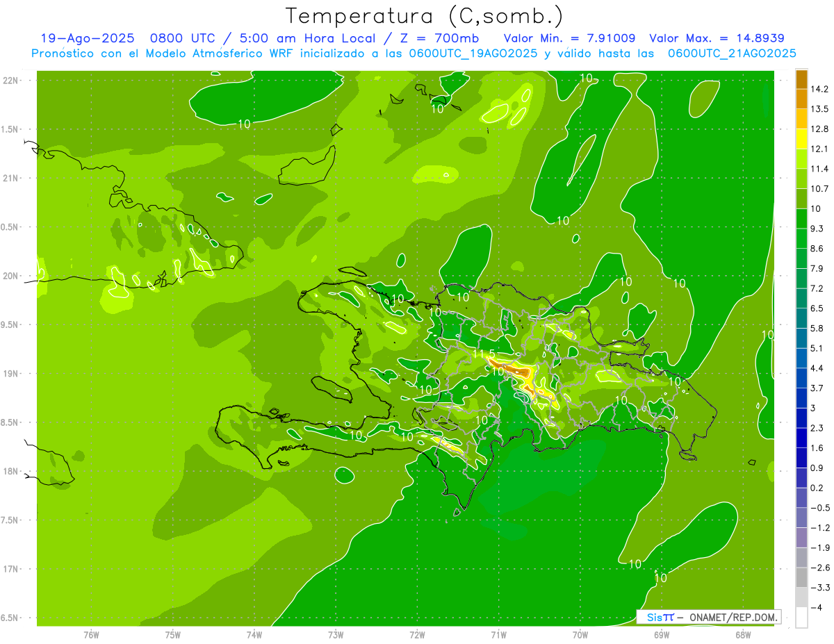Click the "0800 UTC" time text
Screen dimensions: 834x644
[x=185, y=38]
